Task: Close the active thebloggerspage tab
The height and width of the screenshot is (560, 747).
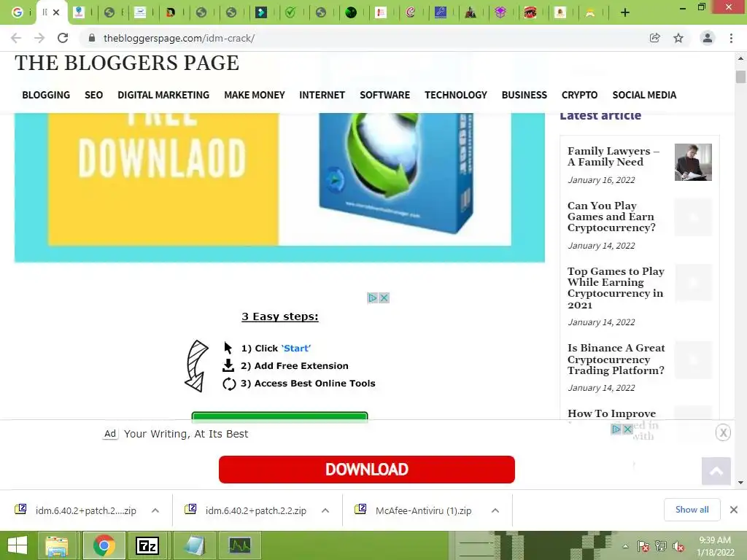Action: pyautogui.click(x=56, y=12)
